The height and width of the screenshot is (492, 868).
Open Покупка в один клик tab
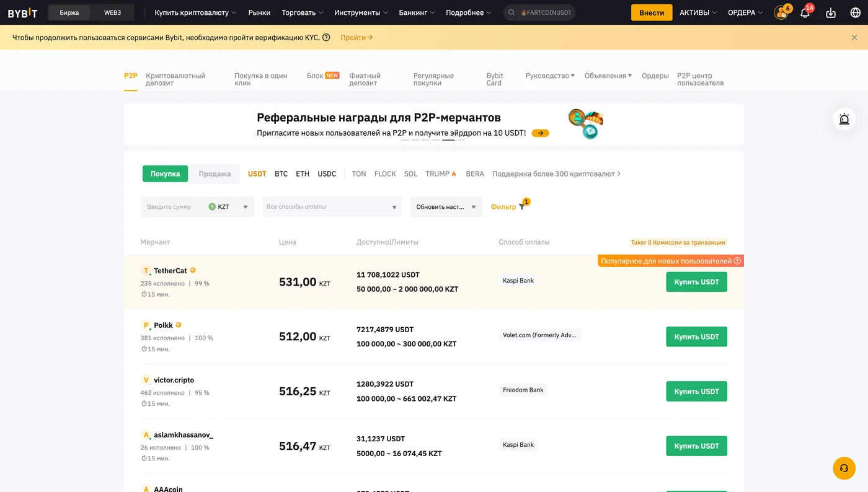point(261,79)
